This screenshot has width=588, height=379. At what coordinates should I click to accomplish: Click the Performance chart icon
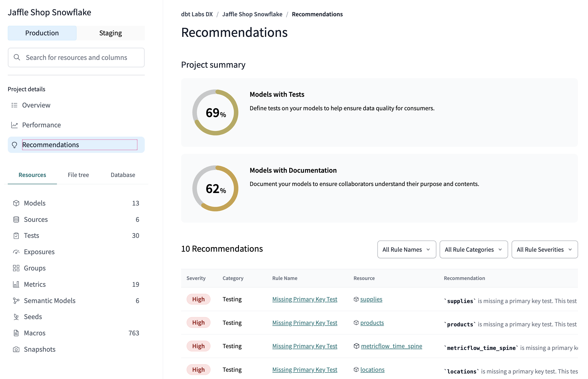15,125
